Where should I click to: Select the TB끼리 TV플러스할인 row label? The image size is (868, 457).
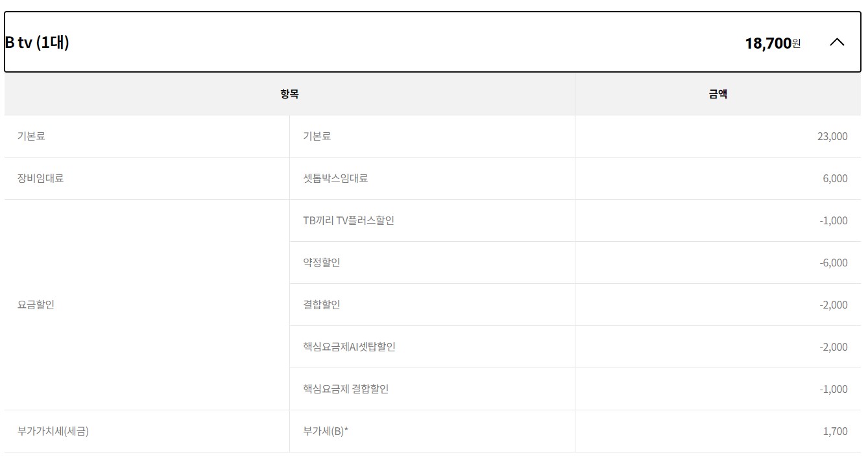(348, 220)
